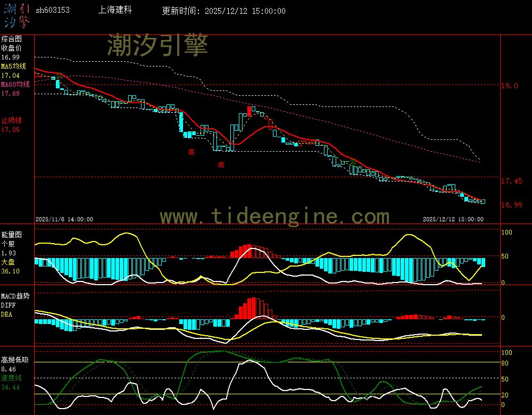Click the 17.45 price level on right axis
532x415 pixels.
511,181
